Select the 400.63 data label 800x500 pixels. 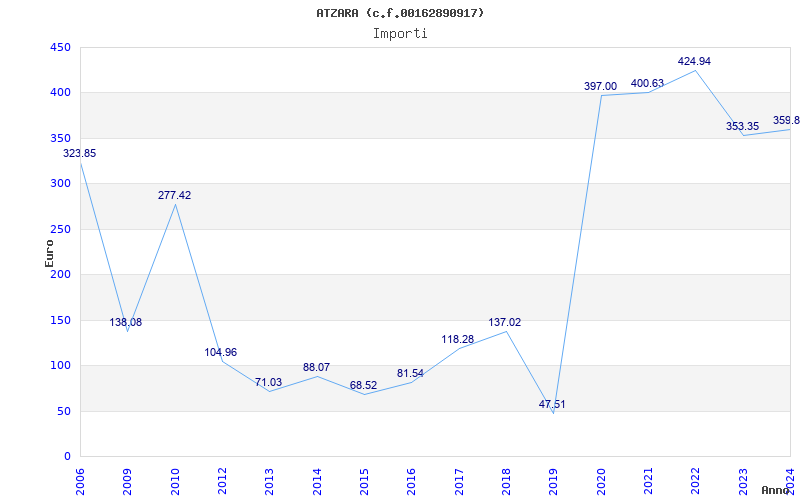pyautogui.click(x=647, y=84)
